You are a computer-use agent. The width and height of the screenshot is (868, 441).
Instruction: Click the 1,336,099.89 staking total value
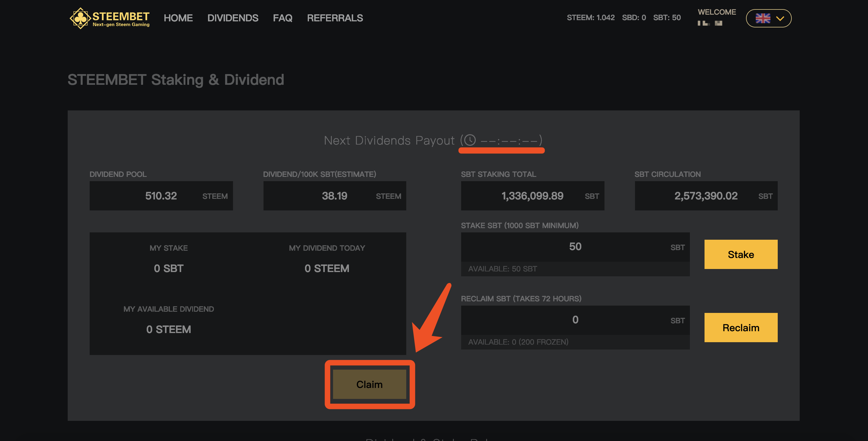533,196
